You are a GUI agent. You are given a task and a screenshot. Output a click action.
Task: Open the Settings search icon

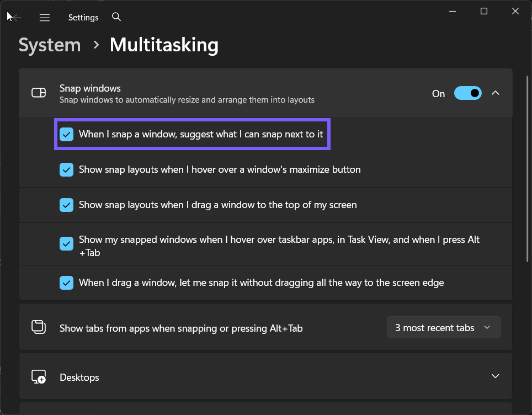116,17
